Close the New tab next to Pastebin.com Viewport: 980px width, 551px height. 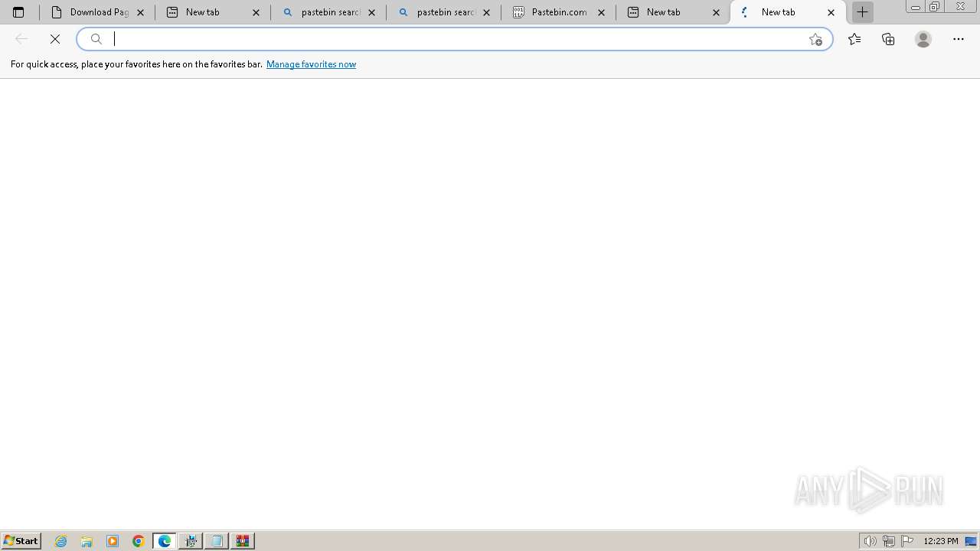pyautogui.click(x=716, y=12)
